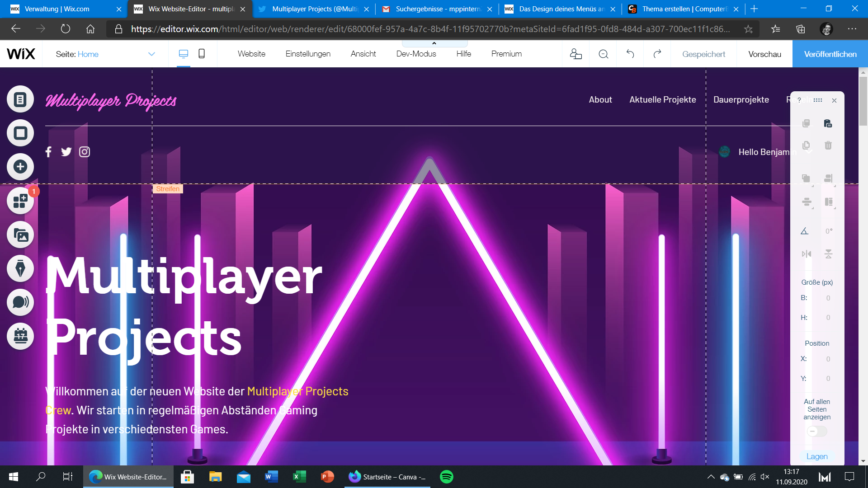Viewport: 868px width, 488px height.
Task: Toggle 'Auf allen Seiten anzeigen' switch
Action: click(x=816, y=432)
